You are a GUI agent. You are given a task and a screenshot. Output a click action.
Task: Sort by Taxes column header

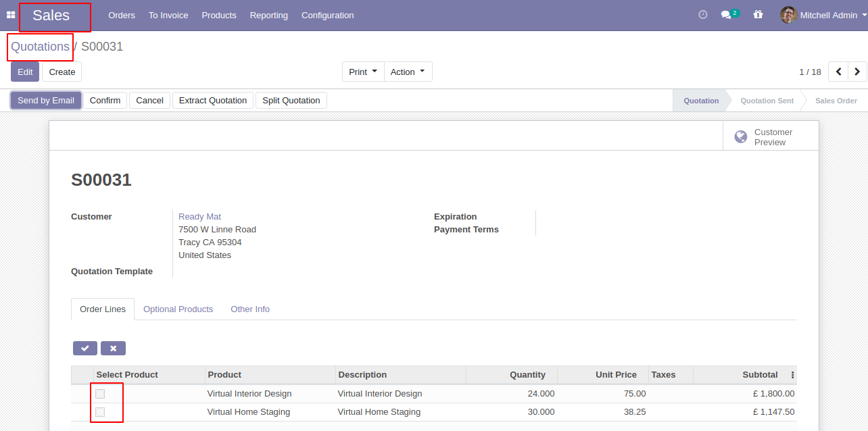(671, 375)
